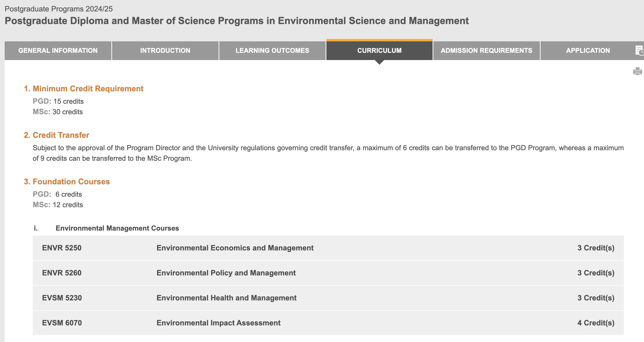
Task: Open Environmental Health and Management course
Action: (226, 298)
